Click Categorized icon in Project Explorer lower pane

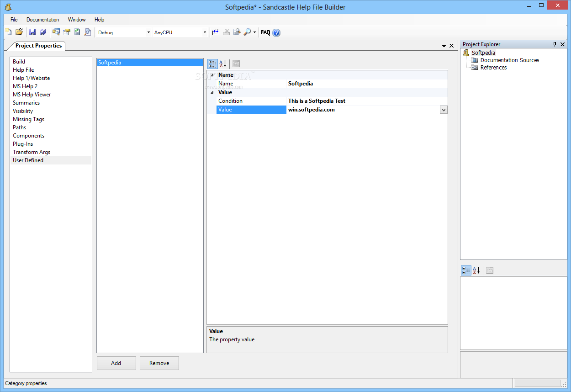(x=466, y=270)
